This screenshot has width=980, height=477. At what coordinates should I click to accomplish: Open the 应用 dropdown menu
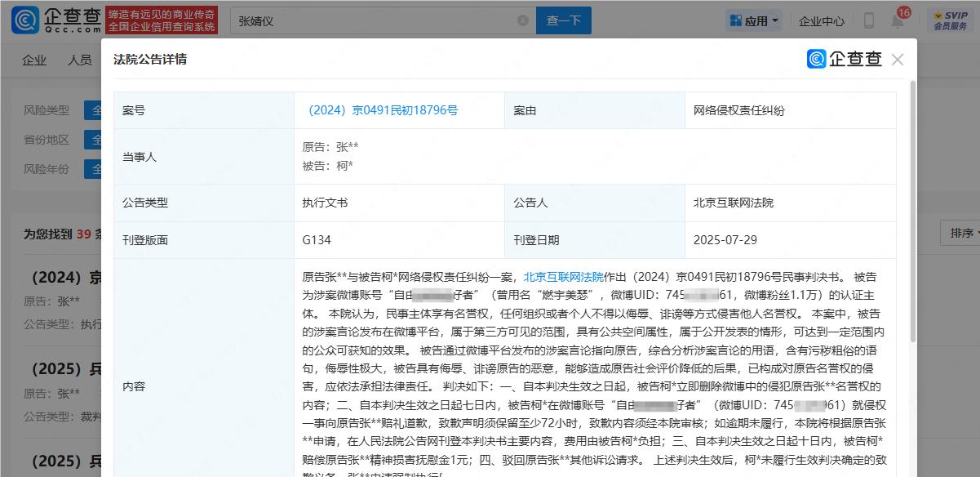tap(754, 20)
